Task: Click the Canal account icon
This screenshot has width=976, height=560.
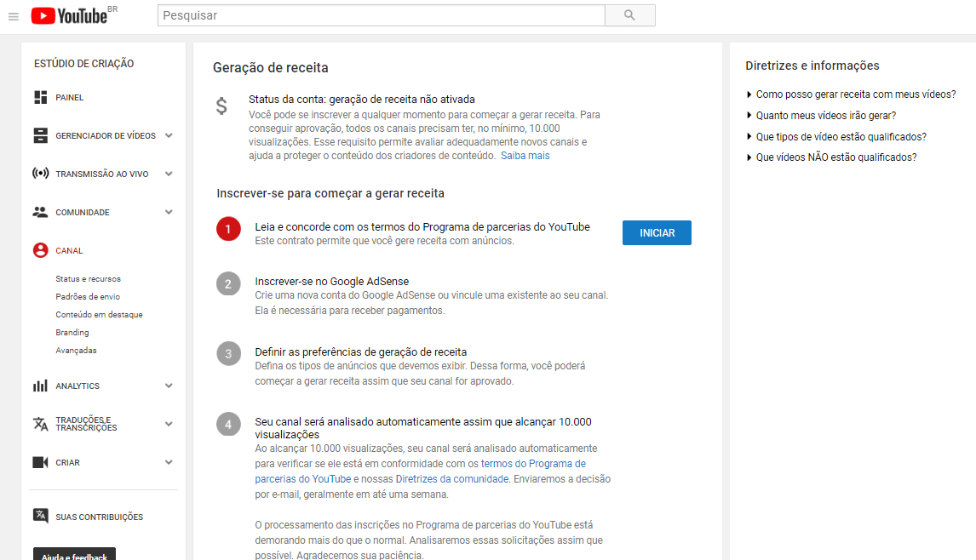Action: 41,250
